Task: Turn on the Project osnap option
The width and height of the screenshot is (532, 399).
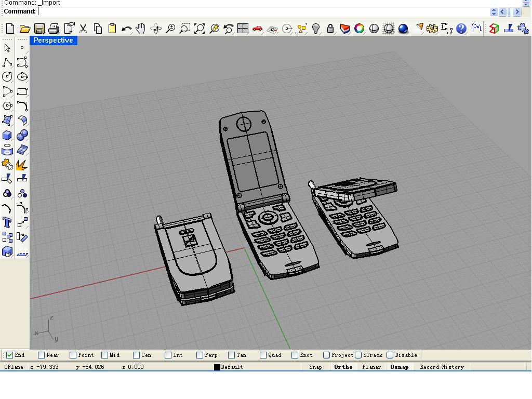Action: (326, 355)
